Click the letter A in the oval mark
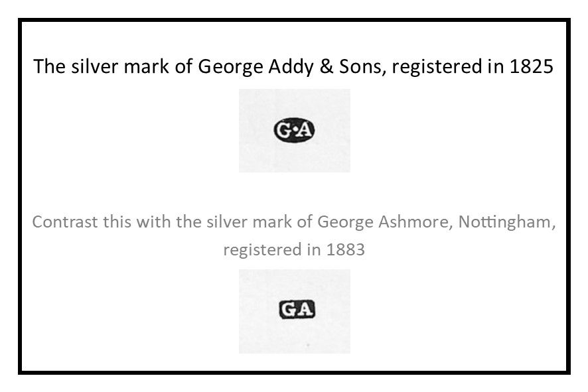The width and height of the screenshot is (588, 392). coord(305,131)
